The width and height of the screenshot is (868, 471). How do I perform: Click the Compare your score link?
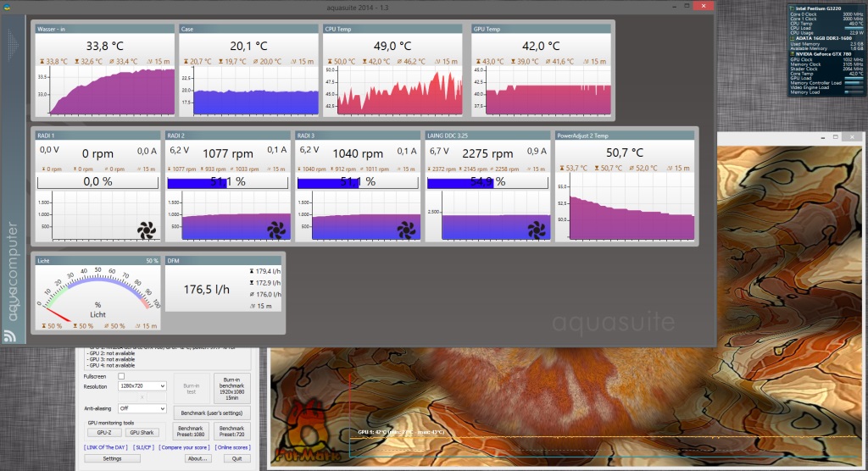point(184,446)
